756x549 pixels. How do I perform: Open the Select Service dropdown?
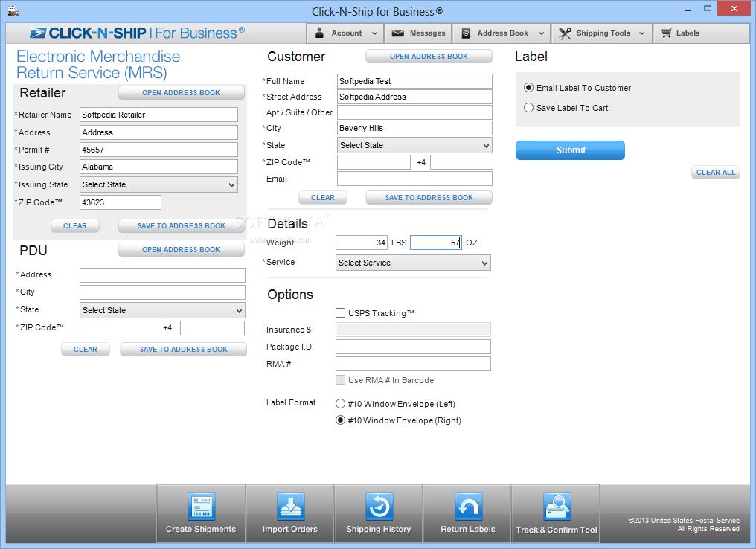413,263
